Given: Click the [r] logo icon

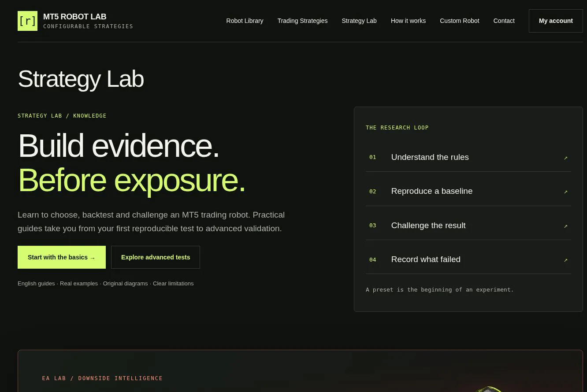Looking at the screenshot, I should click(x=27, y=21).
